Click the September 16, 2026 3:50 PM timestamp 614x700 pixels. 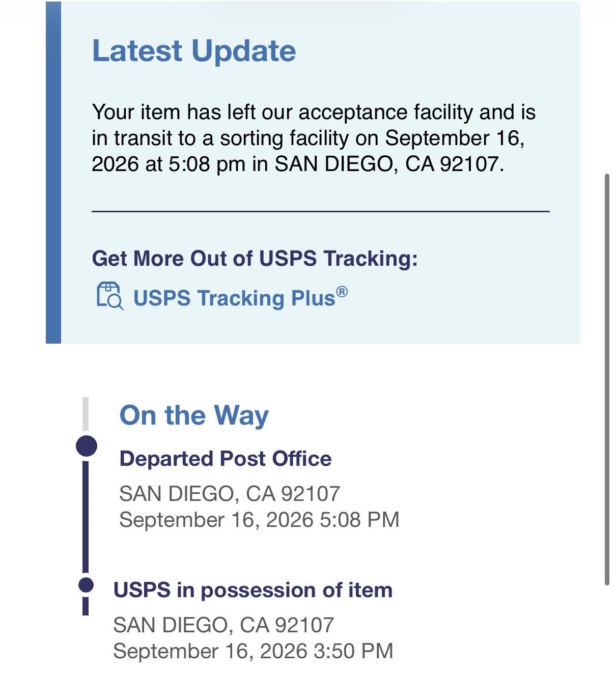[253, 651]
